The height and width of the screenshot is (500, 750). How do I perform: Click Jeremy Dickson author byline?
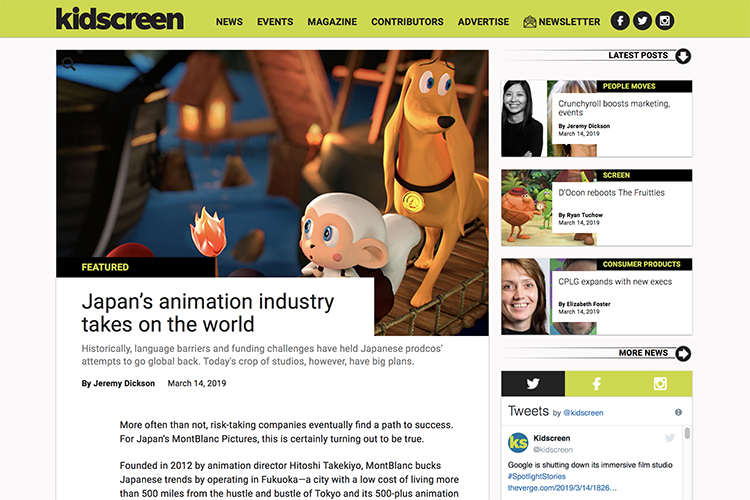pyautogui.click(x=117, y=383)
